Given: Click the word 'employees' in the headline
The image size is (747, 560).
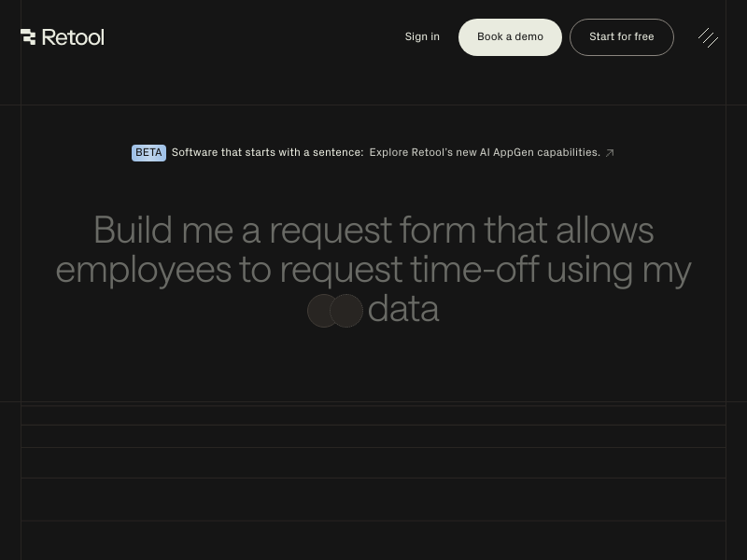Looking at the screenshot, I should point(143,270).
